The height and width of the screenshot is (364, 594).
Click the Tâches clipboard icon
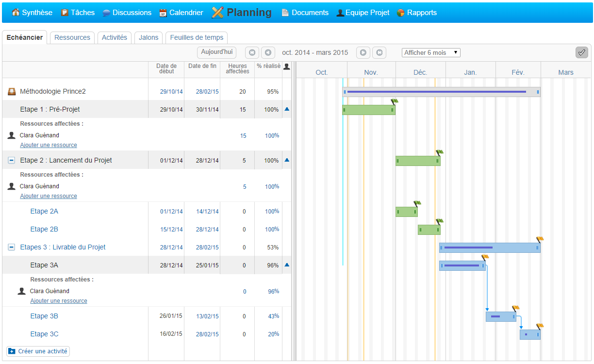point(65,13)
